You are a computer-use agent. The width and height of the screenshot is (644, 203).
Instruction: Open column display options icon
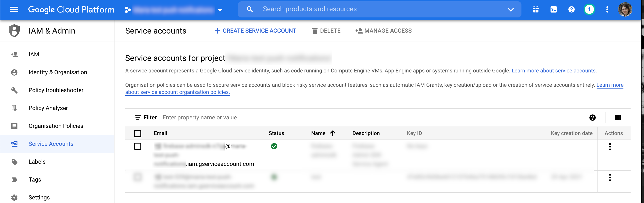point(618,118)
